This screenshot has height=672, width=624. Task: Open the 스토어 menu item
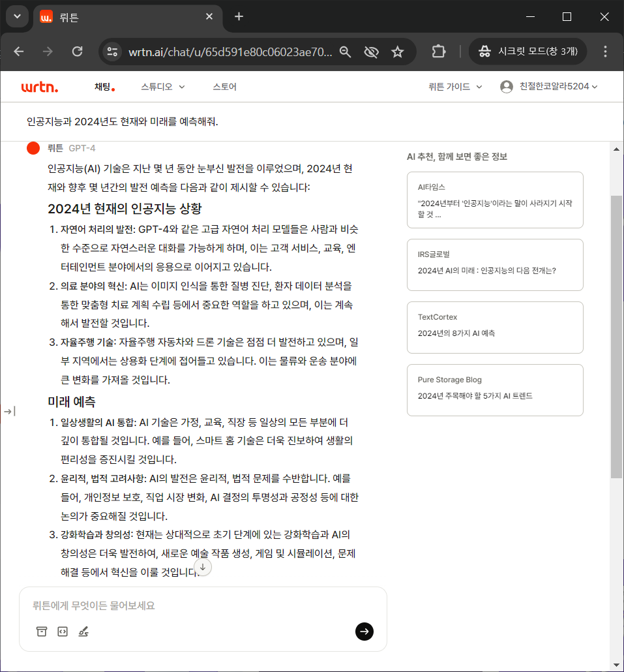pyautogui.click(x=224, y=87)
